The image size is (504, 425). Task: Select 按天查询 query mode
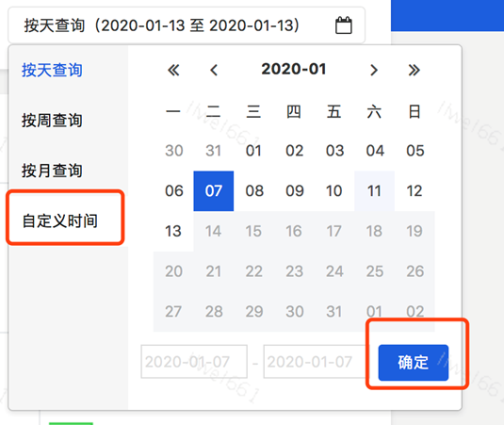coord(52,70)
